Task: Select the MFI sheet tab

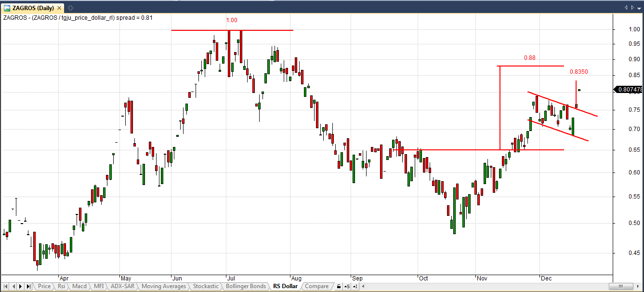Action: click(x=98, y=286)
